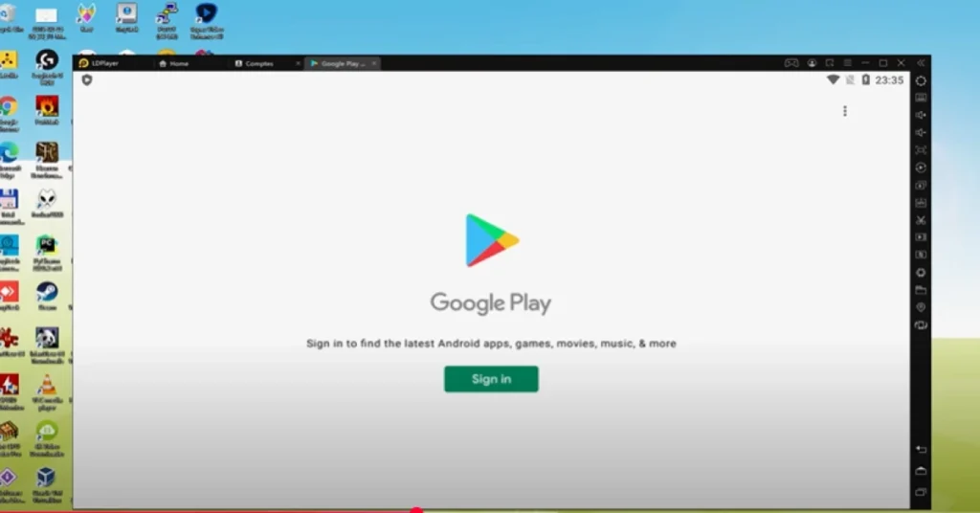
Task: Tap the Android back arrow button
Action: (921, 449)
